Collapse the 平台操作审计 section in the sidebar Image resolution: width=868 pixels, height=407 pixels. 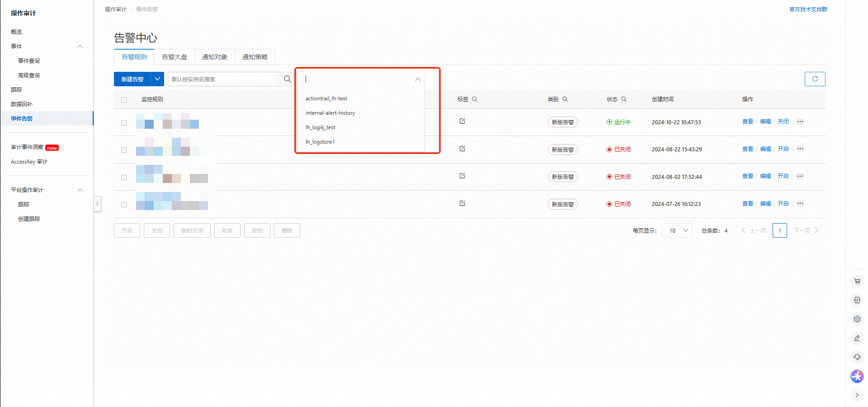[80, 190]
